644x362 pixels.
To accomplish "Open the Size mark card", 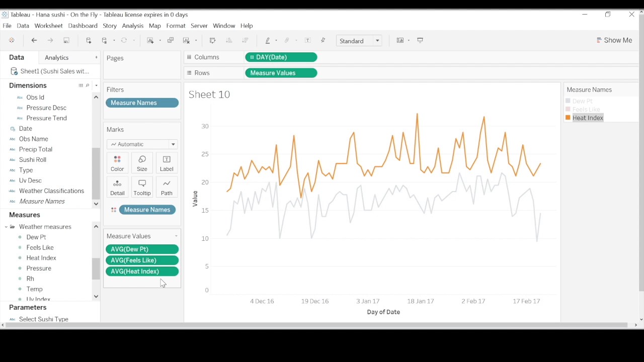I will [142, 163].
